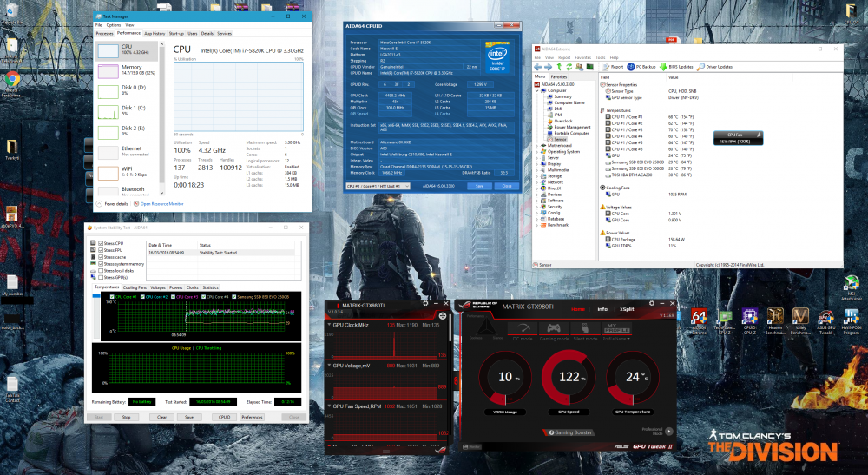Click Stop in System Stability Test
The width and height of the screenshot is (868, 475).
click(x=126, y=417)
